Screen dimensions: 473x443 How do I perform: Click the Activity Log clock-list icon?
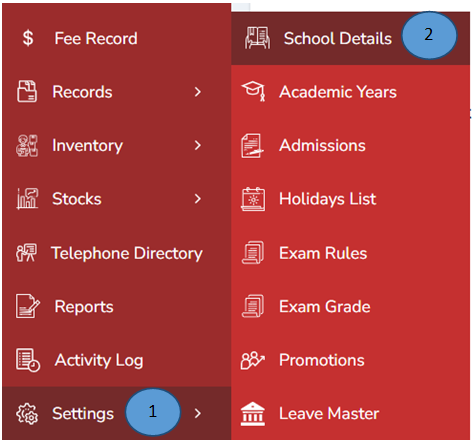pyautogui.click(x=28, y=360)
